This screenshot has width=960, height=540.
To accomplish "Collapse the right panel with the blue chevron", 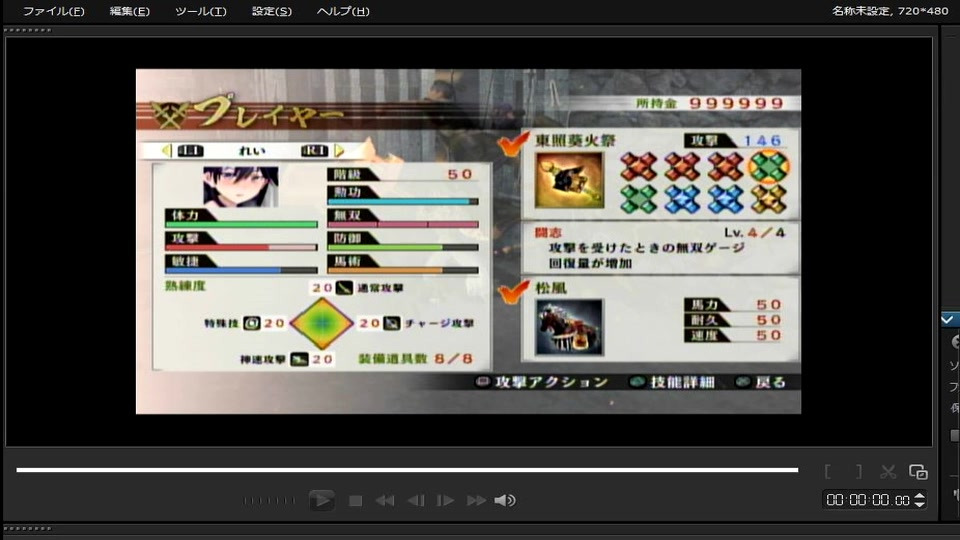I will (x=948, y=320).
